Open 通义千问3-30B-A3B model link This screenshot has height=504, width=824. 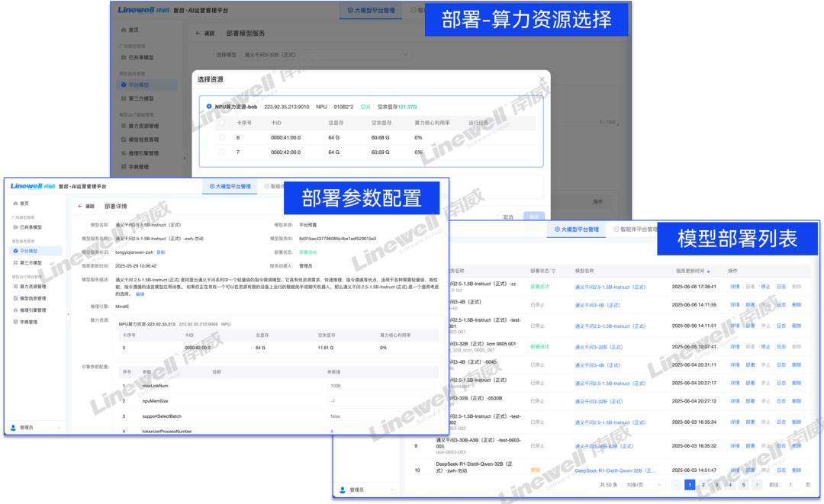604,446
